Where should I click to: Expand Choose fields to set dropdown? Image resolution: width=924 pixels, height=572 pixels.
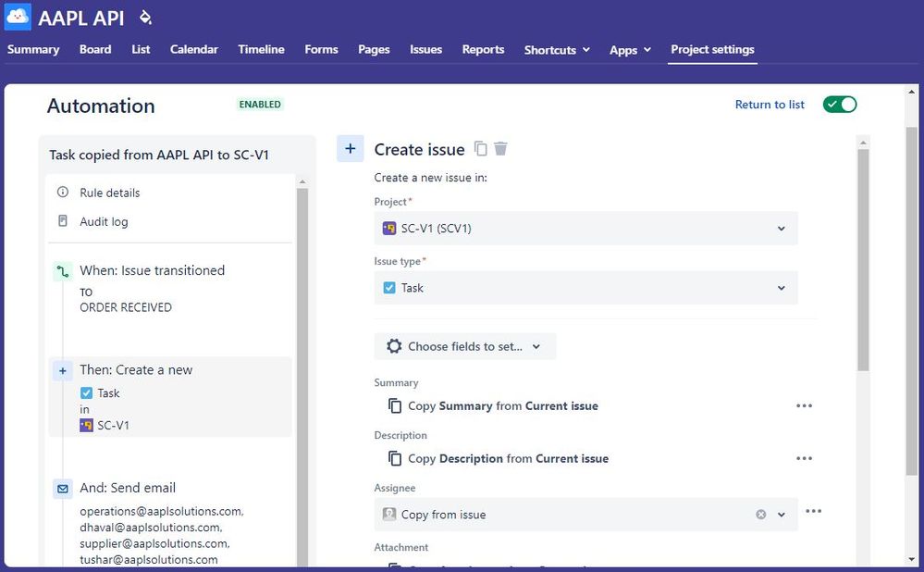click(x=465, y=346)
